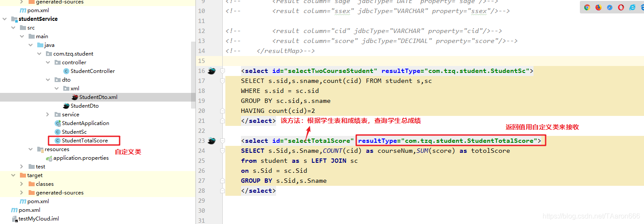The height and width of the screenshot is (224, 644).
Task: Click line 'from student as s LEFT JOIN sc'
Action: coord(299,161)
